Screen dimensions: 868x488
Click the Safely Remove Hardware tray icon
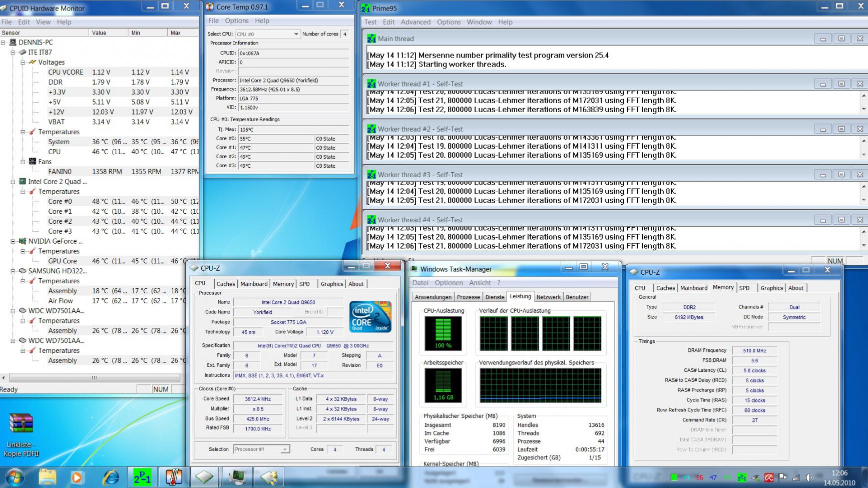(755, 477)
